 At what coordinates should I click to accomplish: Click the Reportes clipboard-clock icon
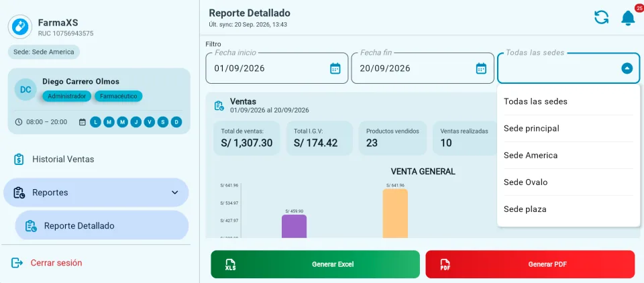(x=19, y=192)
